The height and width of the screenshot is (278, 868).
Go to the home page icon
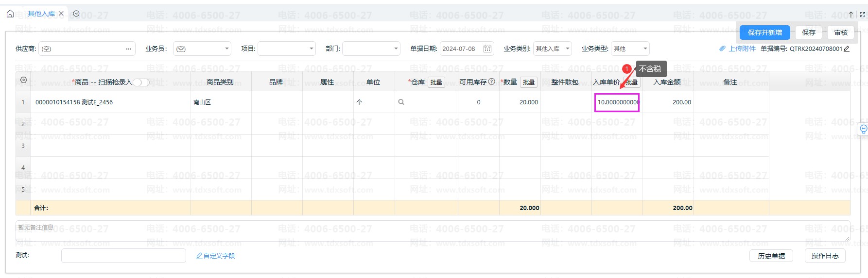[x=10, y=14]
